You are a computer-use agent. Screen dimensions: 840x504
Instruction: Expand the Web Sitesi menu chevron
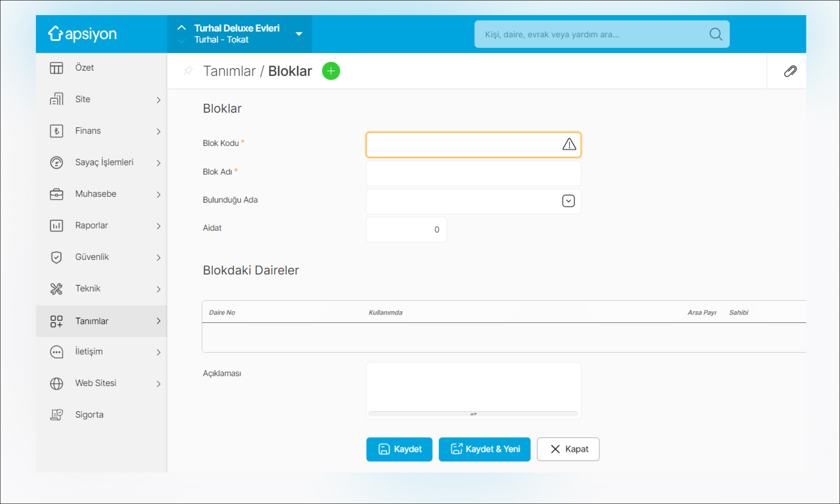[158, 384]
